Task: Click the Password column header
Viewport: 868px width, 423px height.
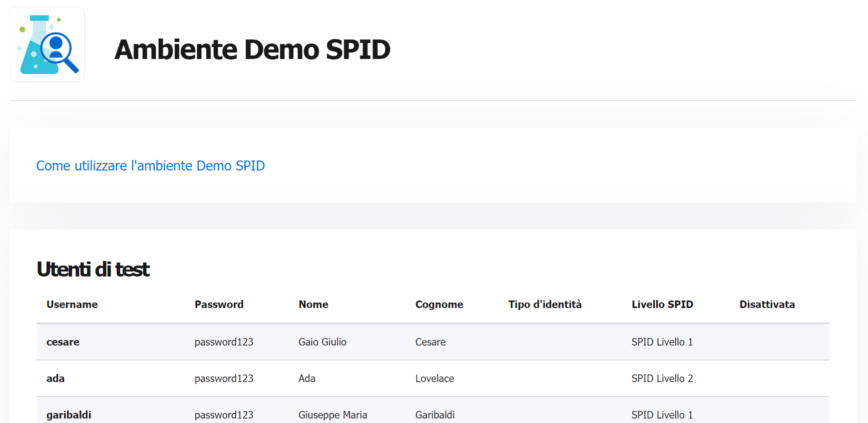Action: coord(219,304)
